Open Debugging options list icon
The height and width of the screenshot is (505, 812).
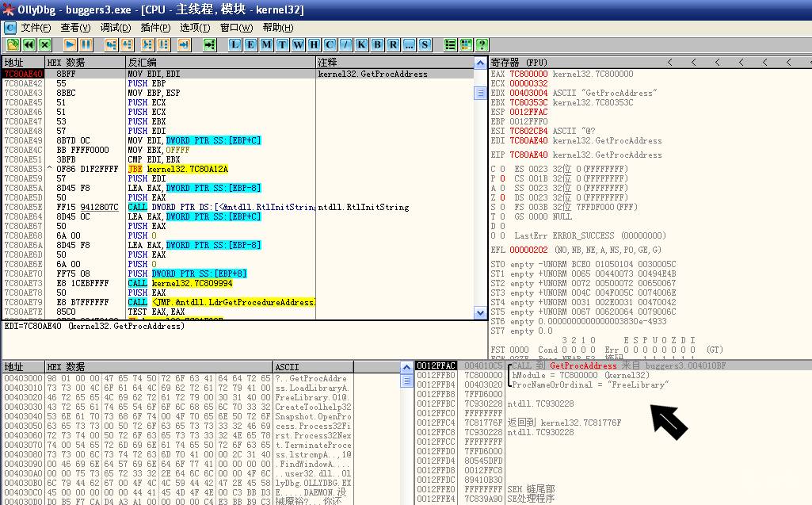pyautogui.click(x=451, y=44)
